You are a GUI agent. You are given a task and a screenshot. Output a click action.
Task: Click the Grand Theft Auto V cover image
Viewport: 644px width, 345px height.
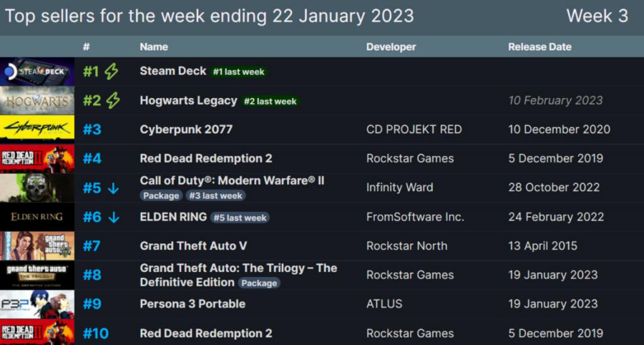[37, 246]
